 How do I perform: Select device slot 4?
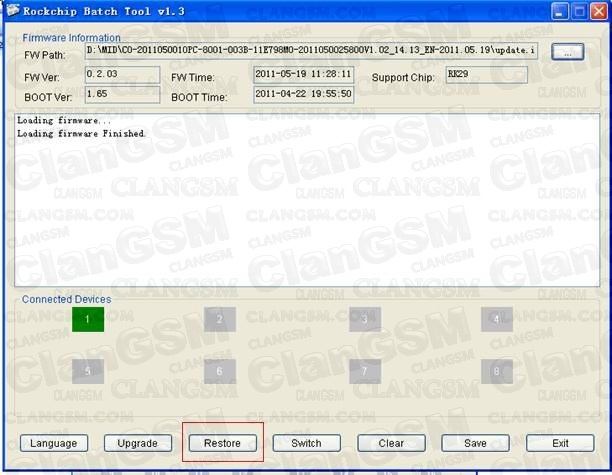click(x=497, y=319)
